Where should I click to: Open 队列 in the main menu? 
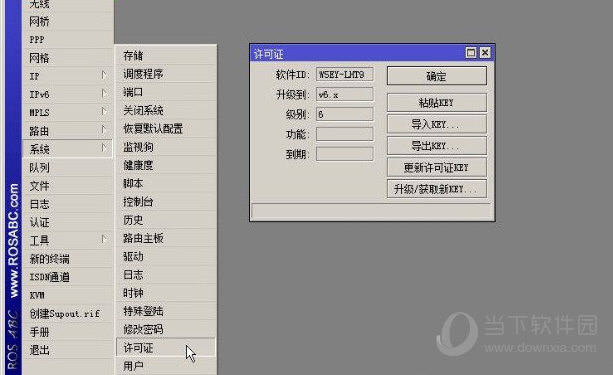(x=67, y=167)
